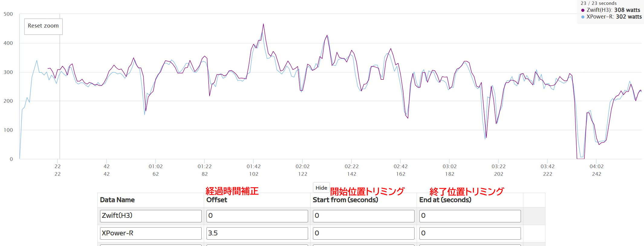The height and width of the screenshot is (246, 644).
Task: Edit the XPower-R data name field
Action: point(151,233)
